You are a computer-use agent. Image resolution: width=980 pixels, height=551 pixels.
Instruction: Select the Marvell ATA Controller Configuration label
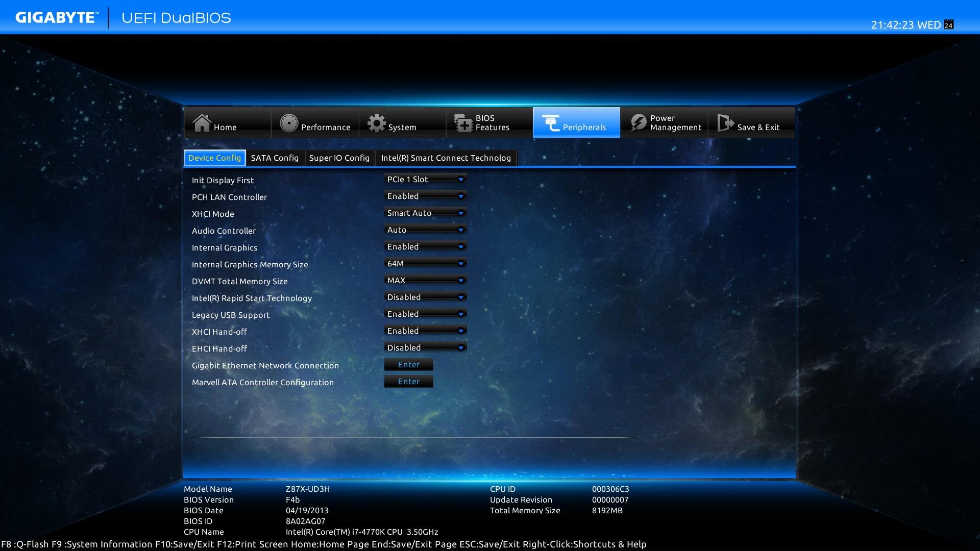pos(263,382)
